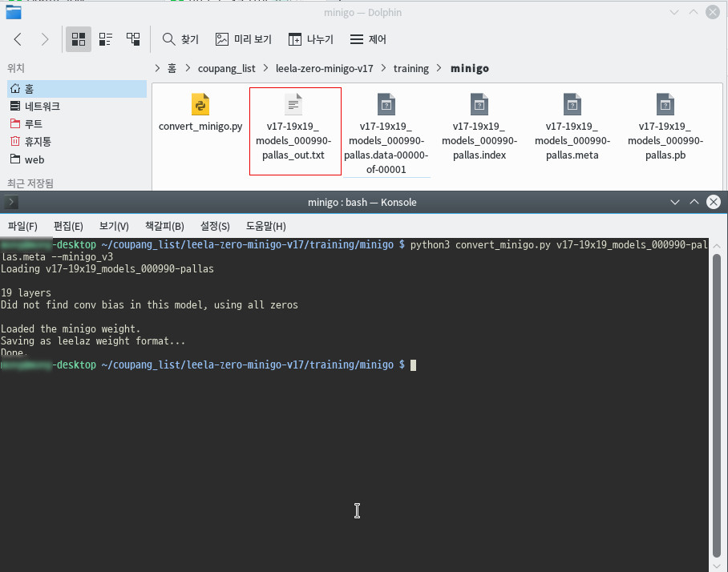
Task: Click the pallas.index file name label
Action: [479, 140]
